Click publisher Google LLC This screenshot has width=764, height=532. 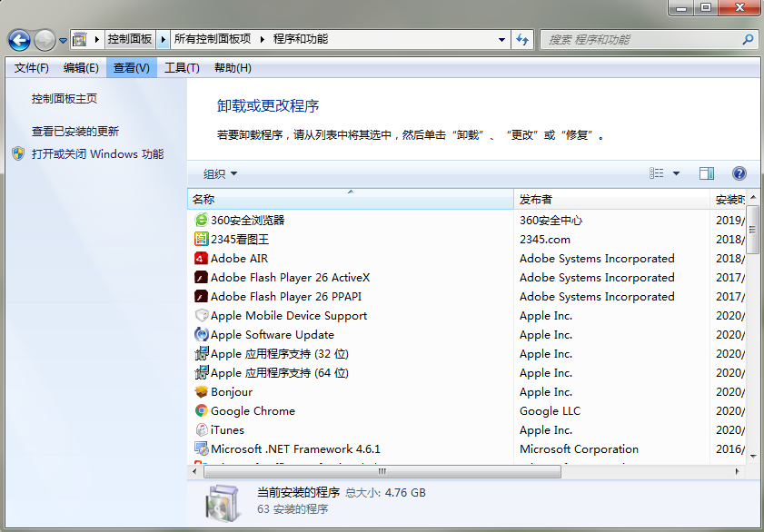coord(551,411)
